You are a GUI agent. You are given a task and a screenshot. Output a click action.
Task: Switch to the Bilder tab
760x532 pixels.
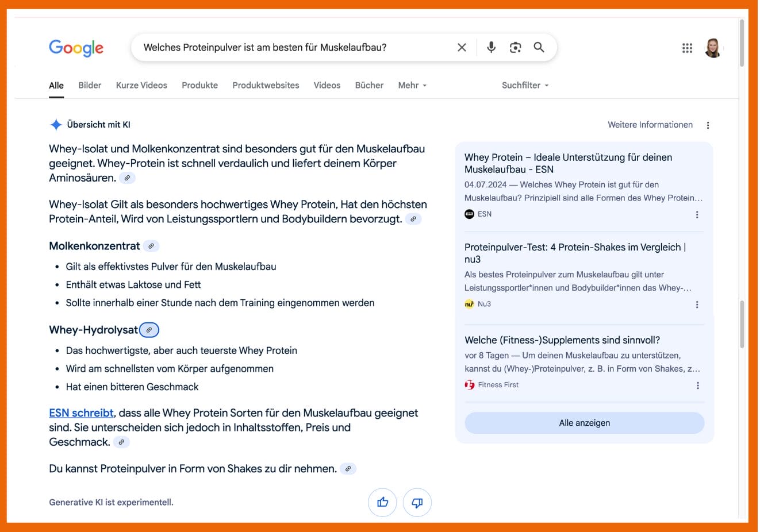point(89,85)
